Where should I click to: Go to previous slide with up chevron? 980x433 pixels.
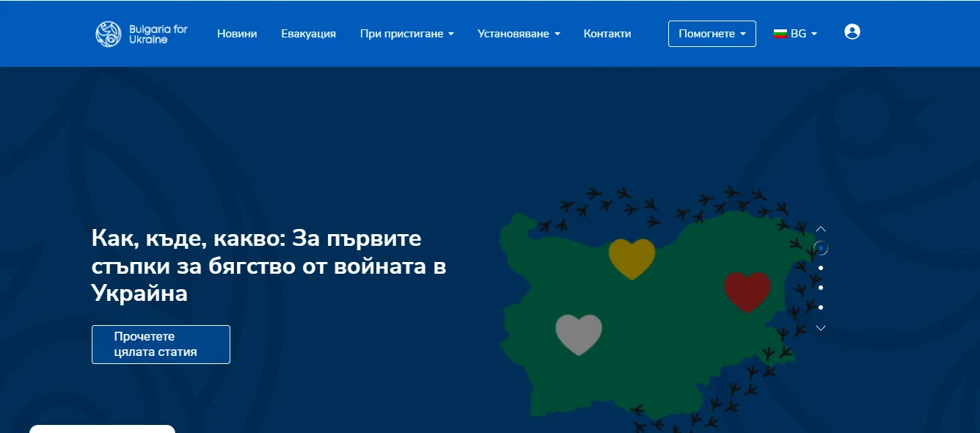(x=821, y=229)
